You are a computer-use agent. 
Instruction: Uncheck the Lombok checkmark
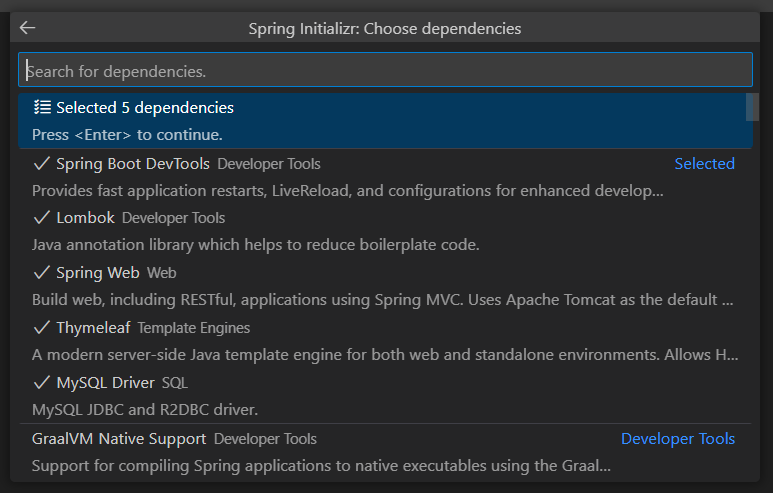tap(41, 217)
